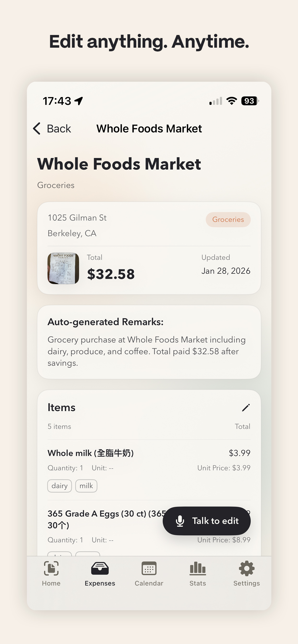Edit items with the pencil icon

click(x=246, y=408)
